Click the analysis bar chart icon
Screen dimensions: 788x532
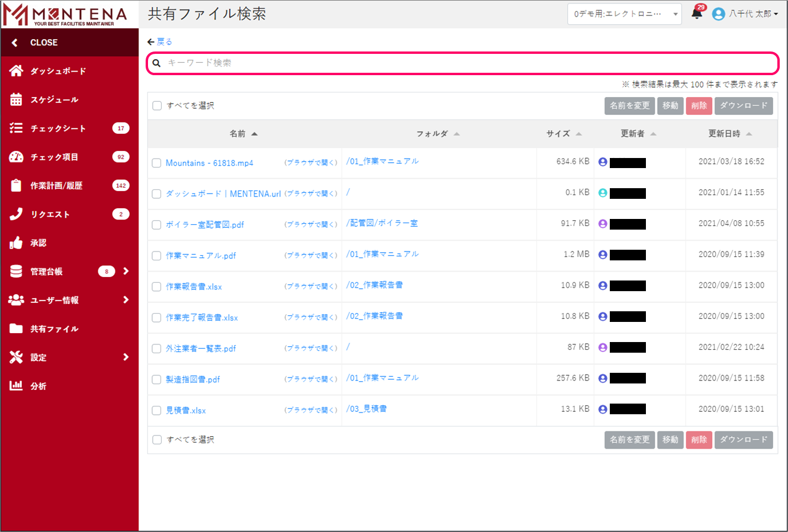16,386
